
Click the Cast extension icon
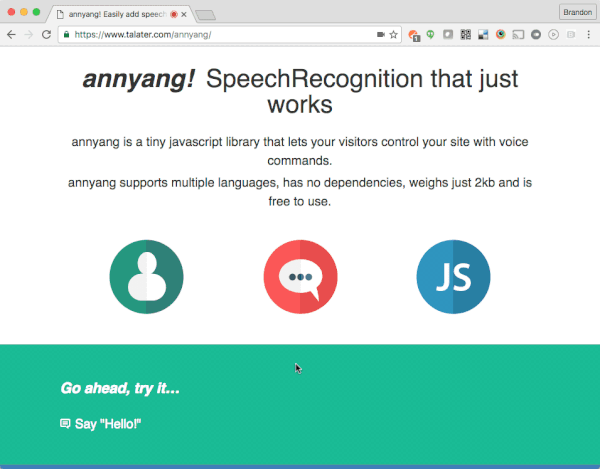tap(518, 35)
